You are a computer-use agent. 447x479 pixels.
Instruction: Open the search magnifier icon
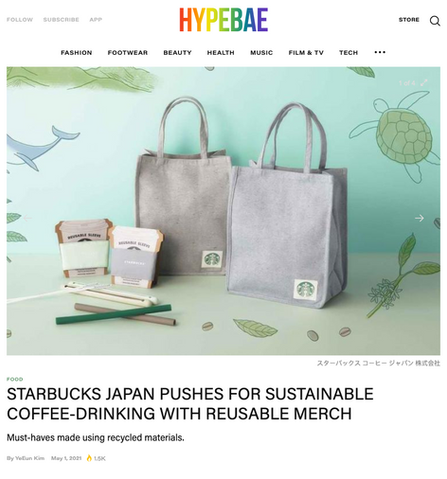point(435,21)
